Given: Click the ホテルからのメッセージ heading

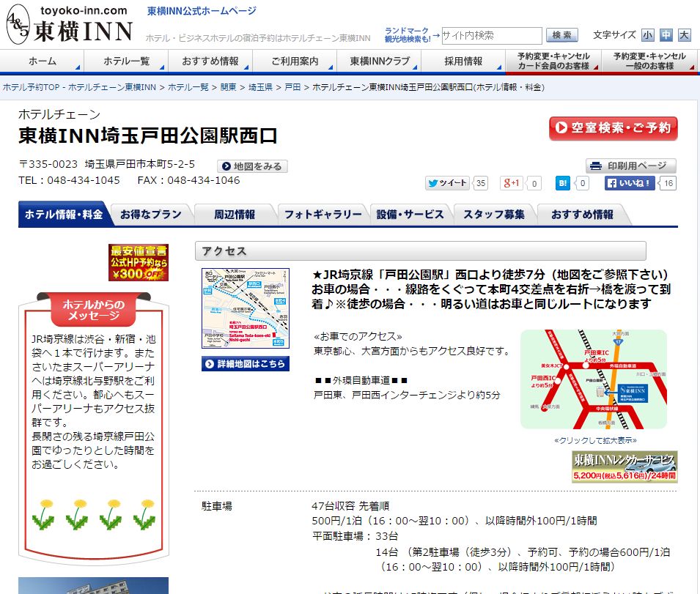Looking at the screenshot, I should pos(94,310).
